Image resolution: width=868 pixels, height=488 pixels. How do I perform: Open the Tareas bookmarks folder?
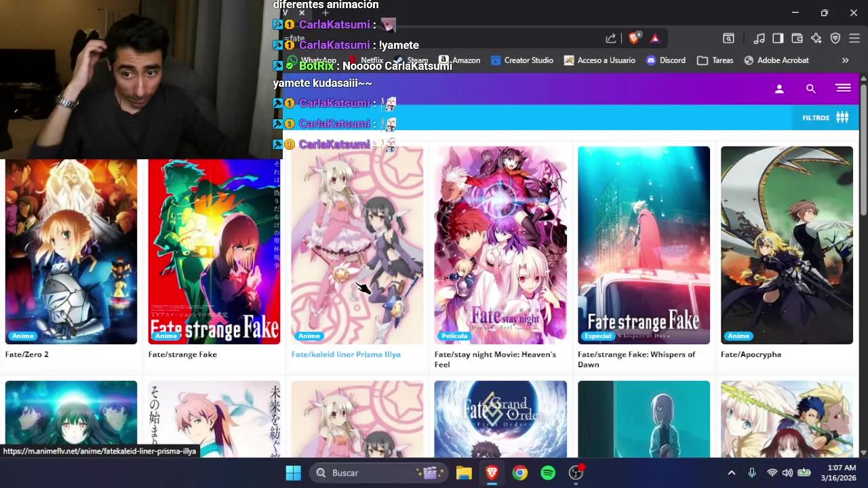(x=715, y=60)
